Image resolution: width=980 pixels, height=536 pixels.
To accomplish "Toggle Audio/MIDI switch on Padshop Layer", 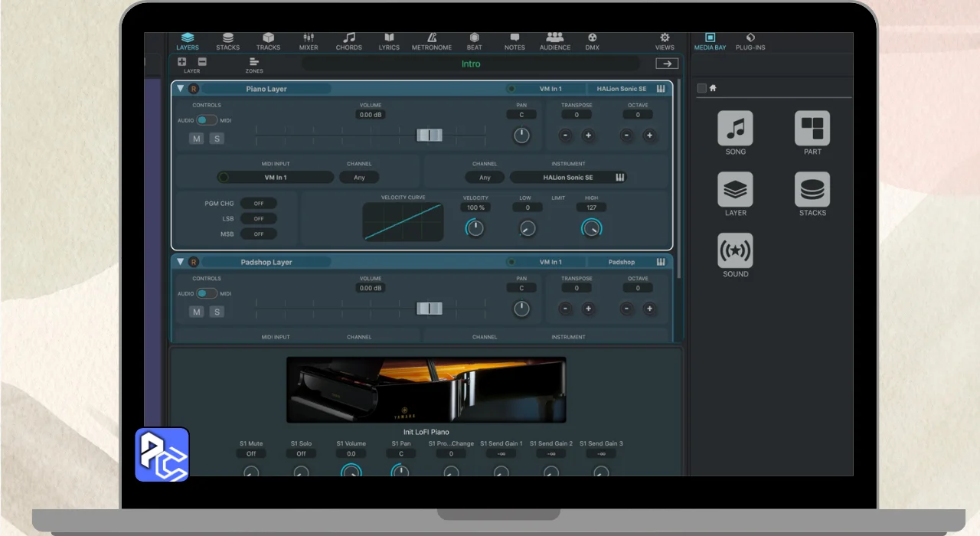I will coord(207,293).
